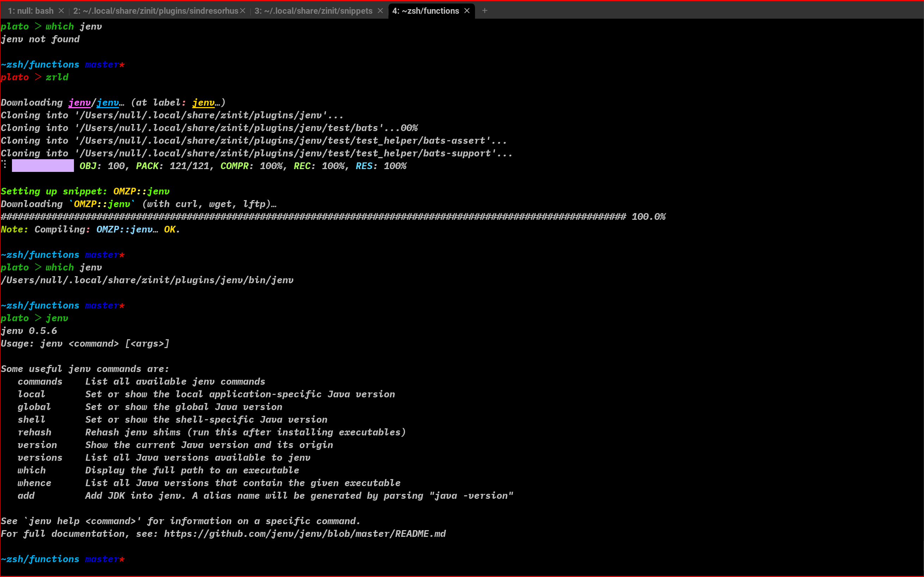The height and width of the screenshot is (577, 924).
Task: Click the blue underlined 'jenv' repo link
Action: (x=108, y=103)
